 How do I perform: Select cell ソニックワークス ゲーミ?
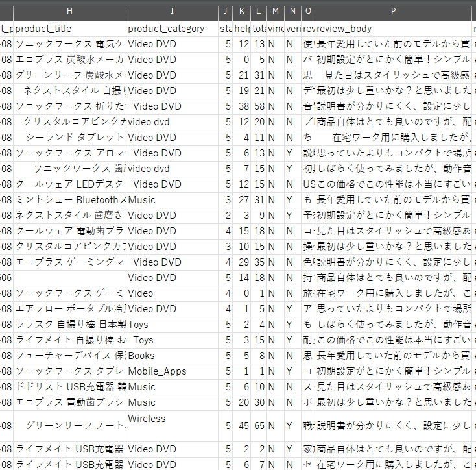point(69,293)
